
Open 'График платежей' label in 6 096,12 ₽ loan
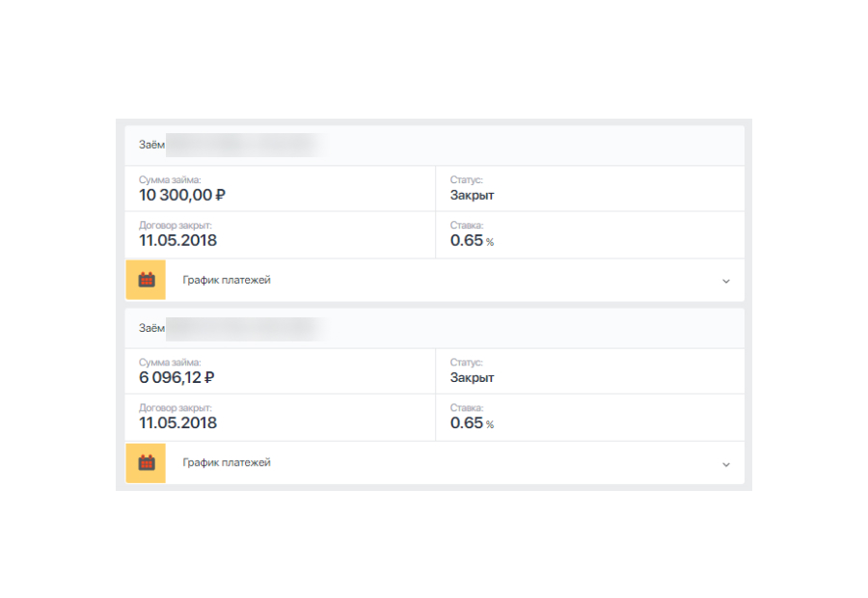click(227, 462)
